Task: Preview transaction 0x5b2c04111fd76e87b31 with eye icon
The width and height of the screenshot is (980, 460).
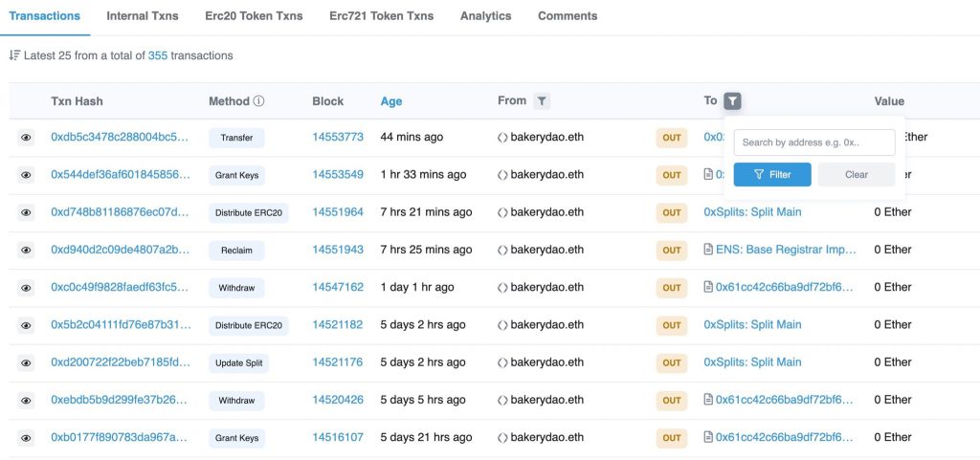Action: point(26,325)
